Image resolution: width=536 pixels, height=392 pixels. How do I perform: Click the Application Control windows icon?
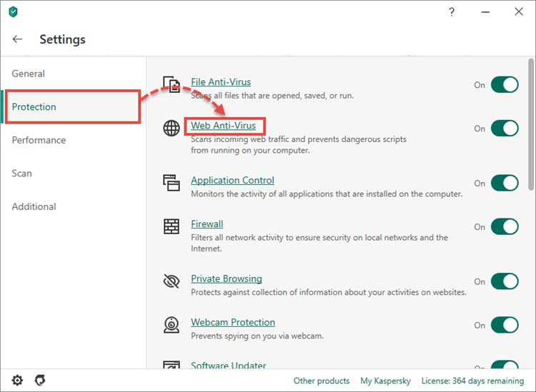tap(172, 183)
